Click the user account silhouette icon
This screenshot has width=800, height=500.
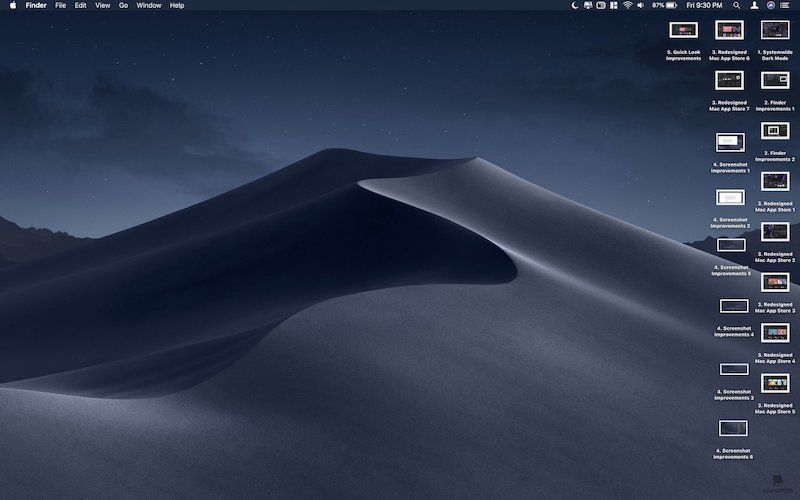click(x=755, y=5)
